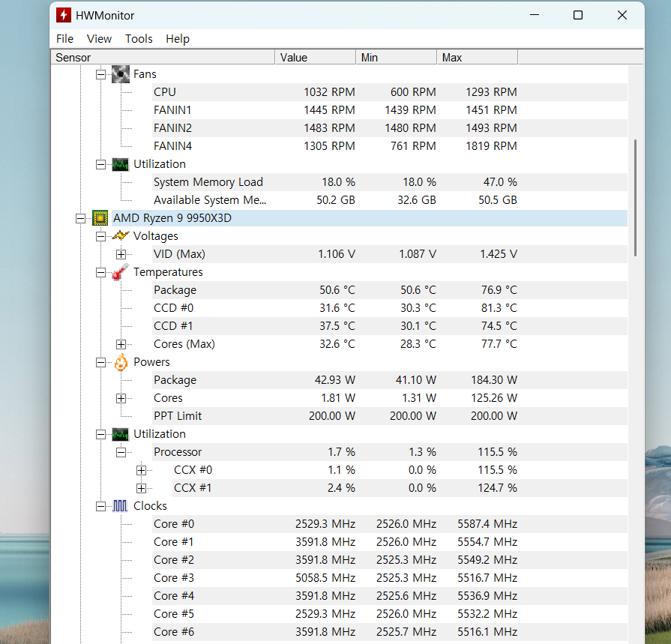The image size is (671, 644).
Task: Open the Tools menu
Action: [x=139, y=39]
